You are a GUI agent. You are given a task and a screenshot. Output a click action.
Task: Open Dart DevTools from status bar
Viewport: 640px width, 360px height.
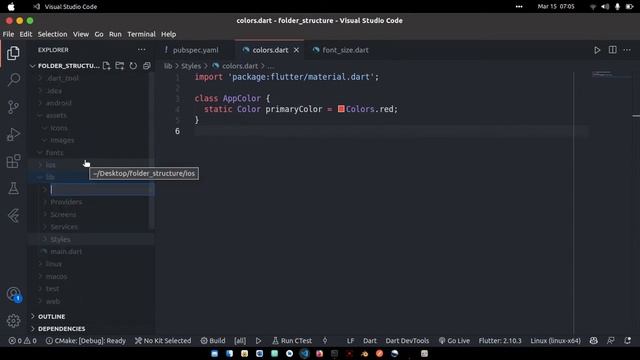[x=407, y=340]
